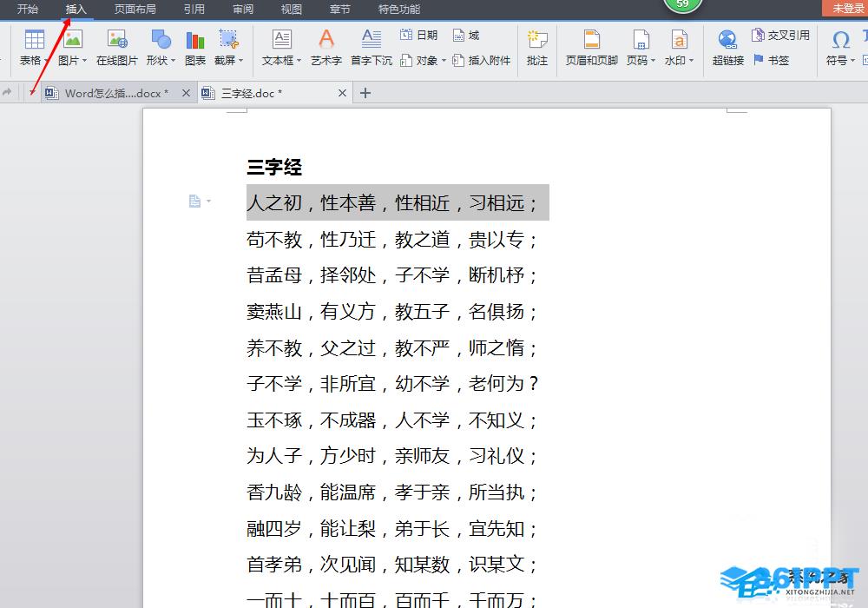
Task: Insert a table using the 表格 icon
Action: pyautogui.click(x=35, y=40)
